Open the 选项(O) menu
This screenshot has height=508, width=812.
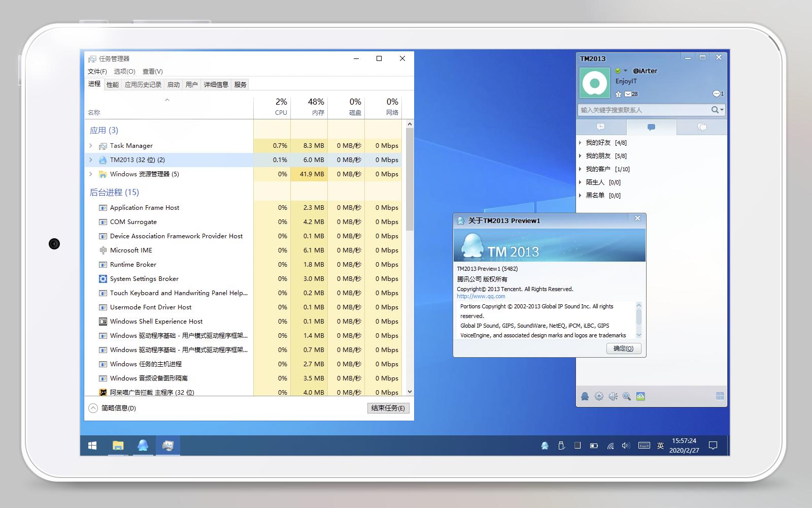coord(124,72)
